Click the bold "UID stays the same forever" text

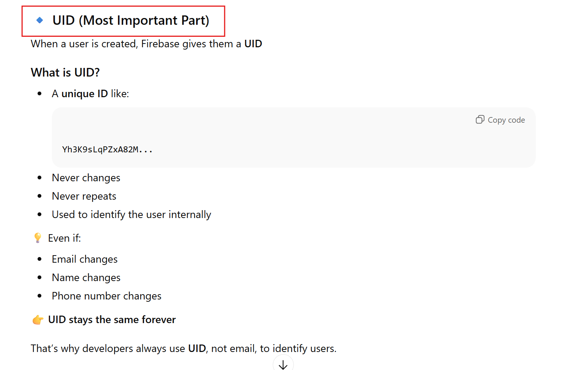[x=112, y=320]
